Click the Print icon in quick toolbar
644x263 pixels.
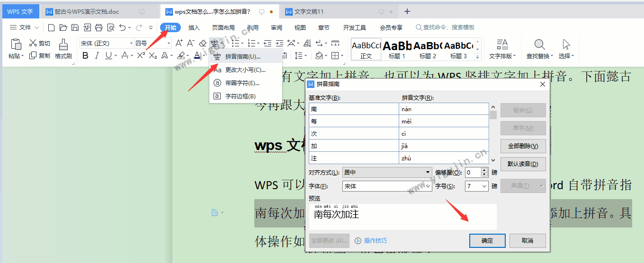point(98,27)
